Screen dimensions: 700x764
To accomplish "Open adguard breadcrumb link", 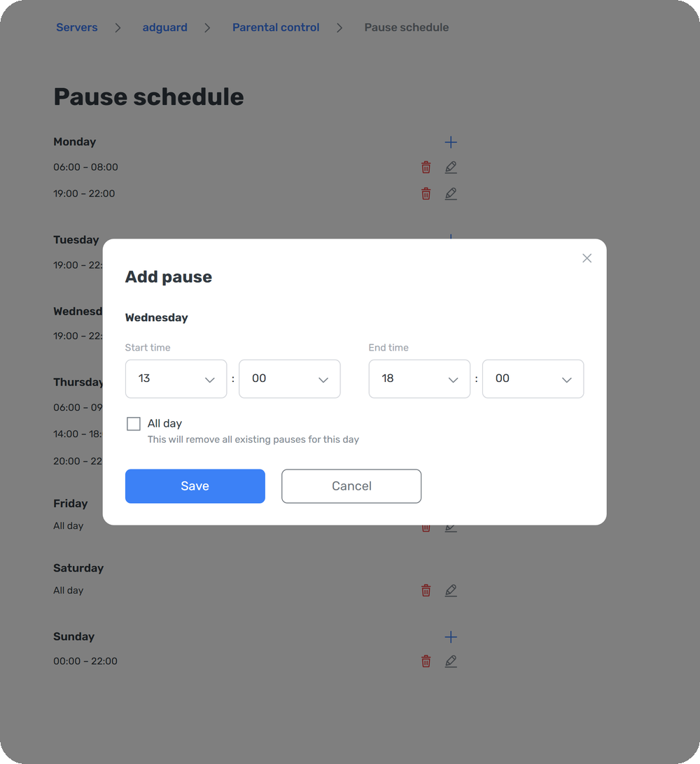I will [x=164, y=27].
